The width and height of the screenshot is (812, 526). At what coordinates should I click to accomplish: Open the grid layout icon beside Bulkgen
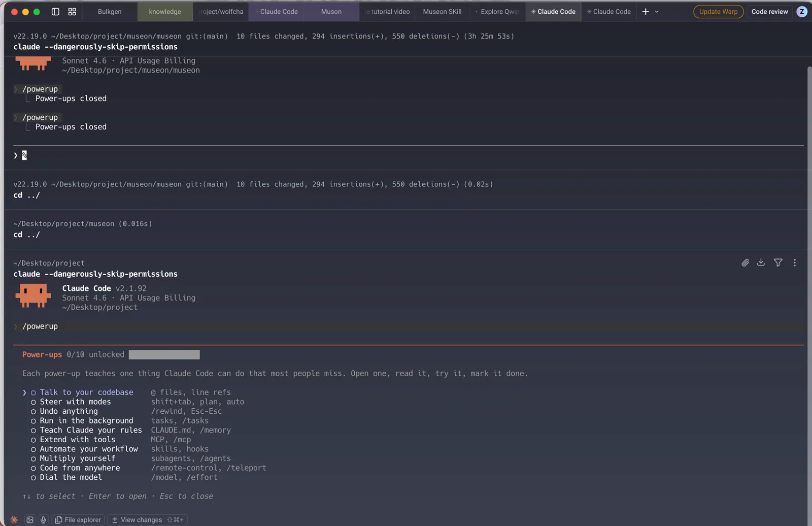(72, 12)
